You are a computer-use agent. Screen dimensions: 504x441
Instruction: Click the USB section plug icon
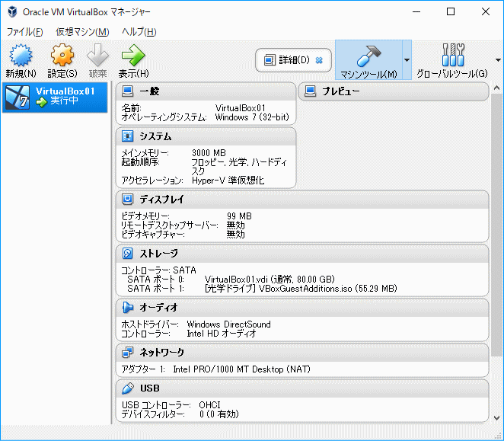coord(128,388)
